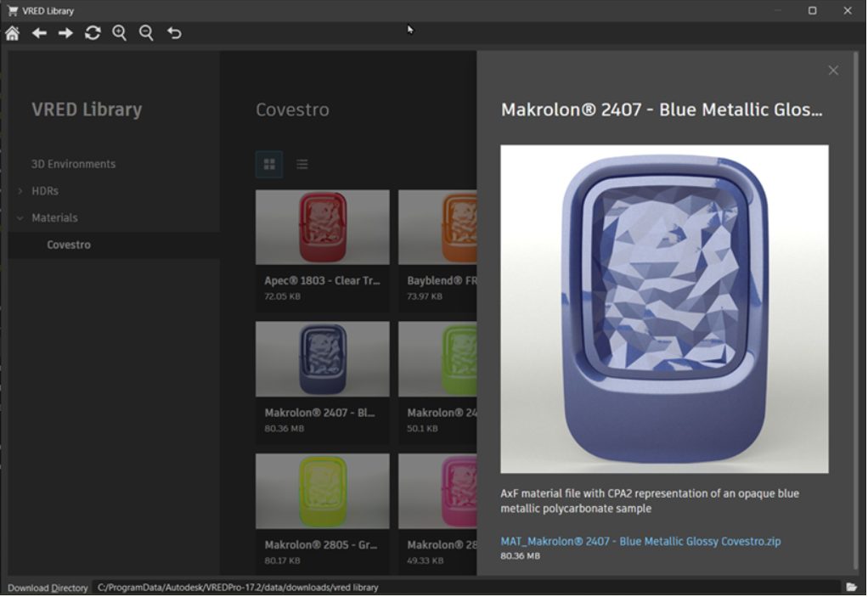Click the large blue metallic preview image
868x597 pixels.
664,309
